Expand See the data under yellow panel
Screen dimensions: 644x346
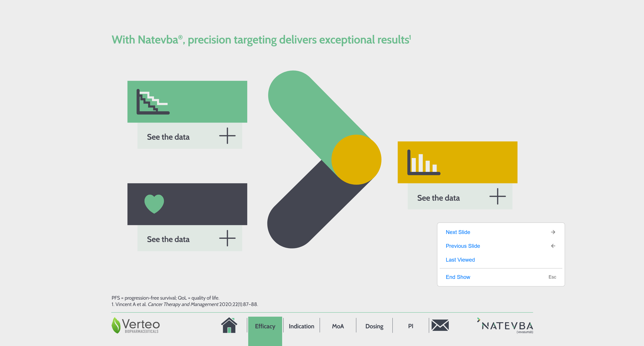[497, 196]
